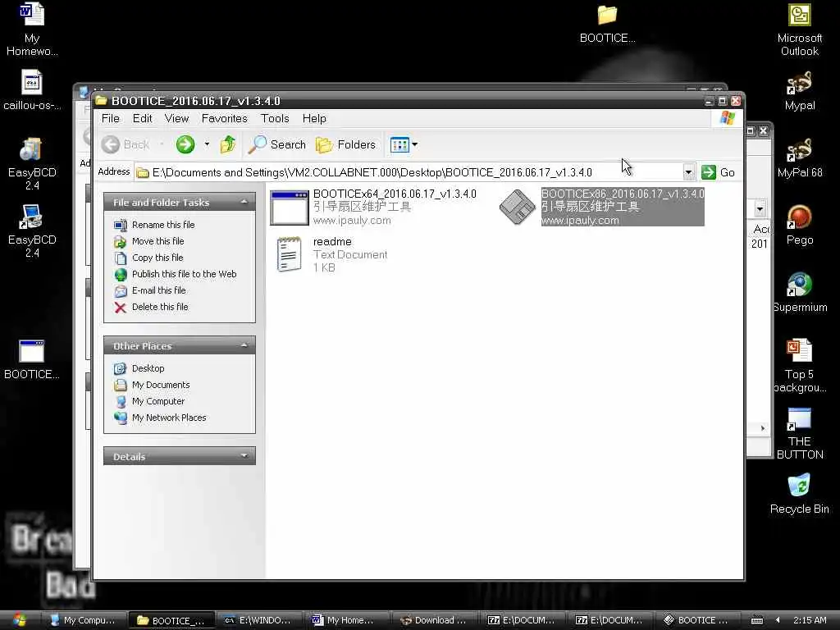Open the Views dropdown button
Image resolution: width=840 pixels, height=630 pixels.
tap(404, 144)
